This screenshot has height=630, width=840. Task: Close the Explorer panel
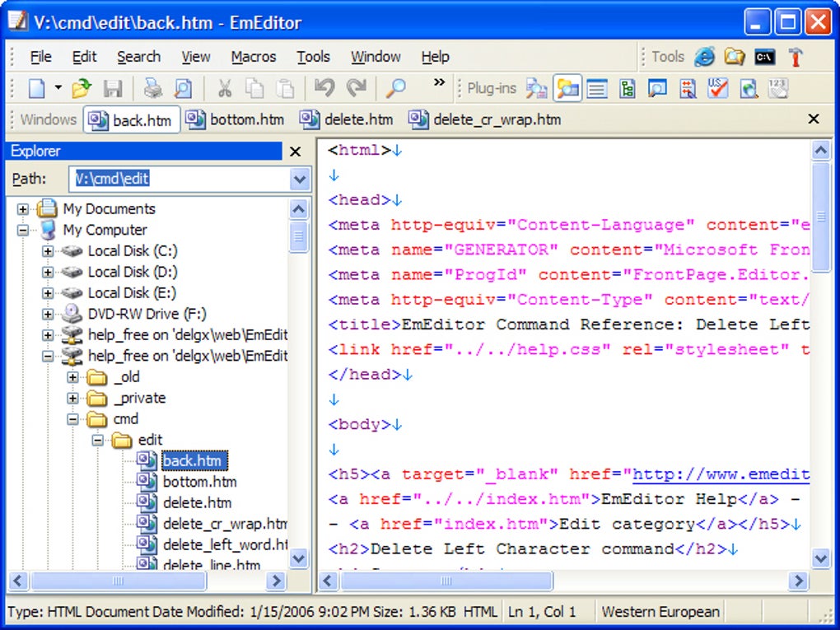pyautogui.click(x=295, y=152)
